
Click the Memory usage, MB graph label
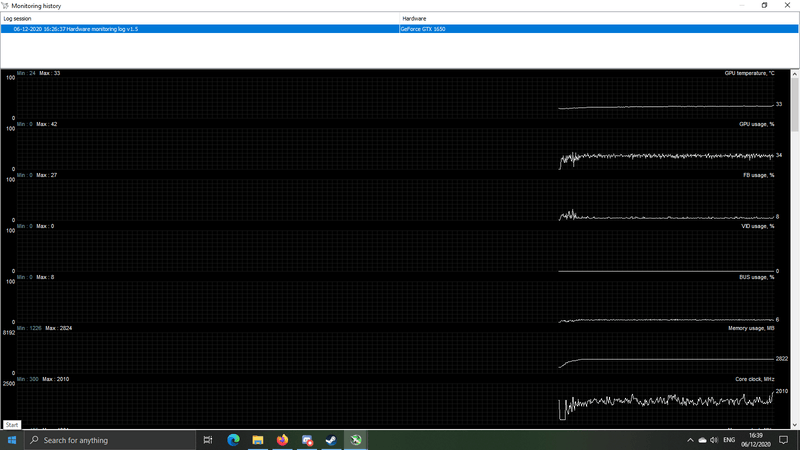(751, 328)
